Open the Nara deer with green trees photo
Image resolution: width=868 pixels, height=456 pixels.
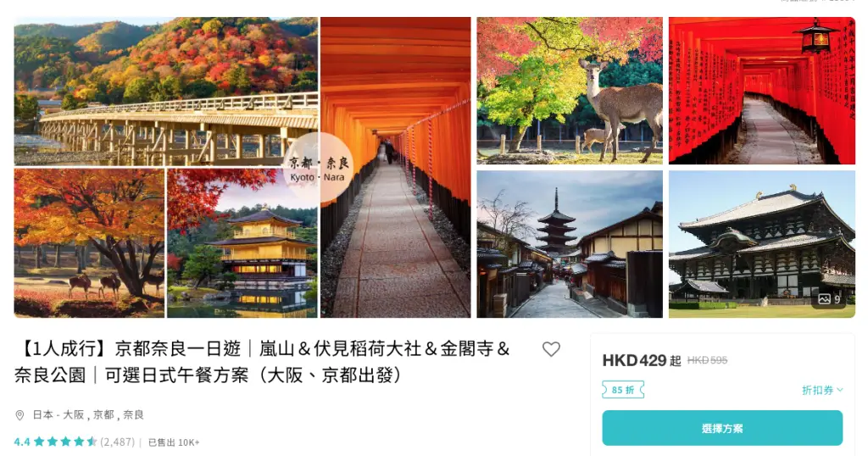click(570, 91)
